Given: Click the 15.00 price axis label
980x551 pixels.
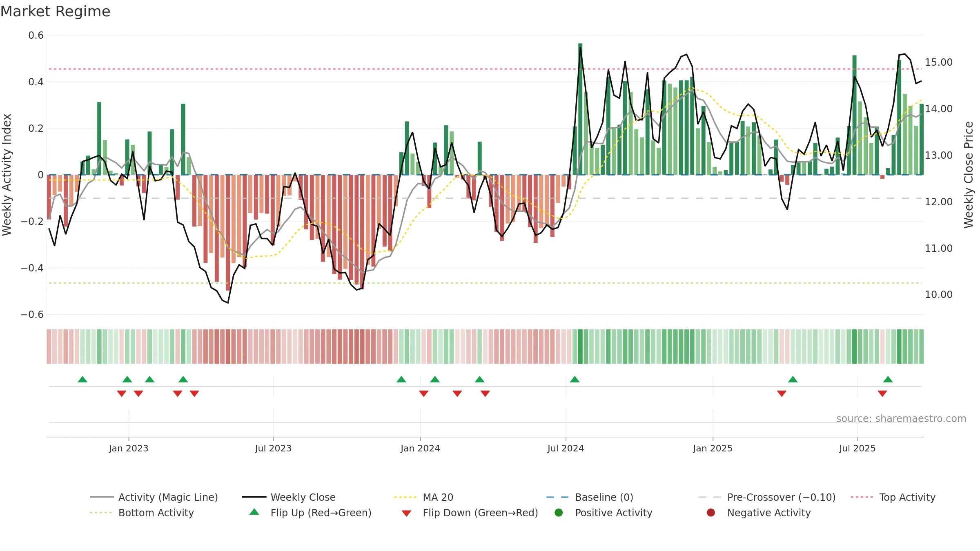Looking at the screenshot, I should coord(938,62).
